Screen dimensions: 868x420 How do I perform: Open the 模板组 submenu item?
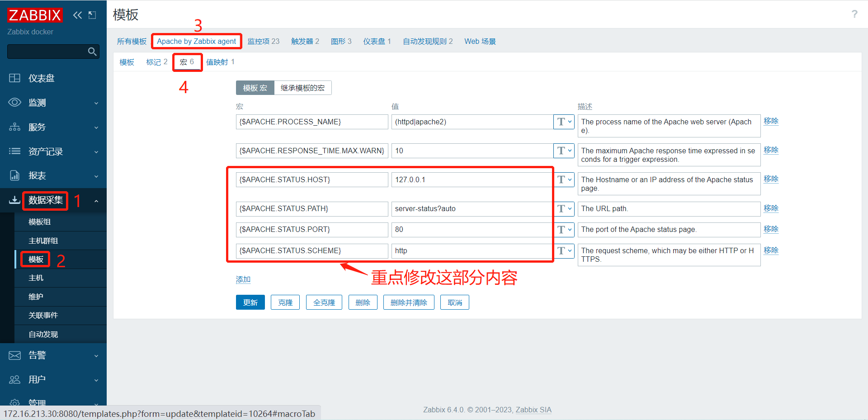point(39,222)
